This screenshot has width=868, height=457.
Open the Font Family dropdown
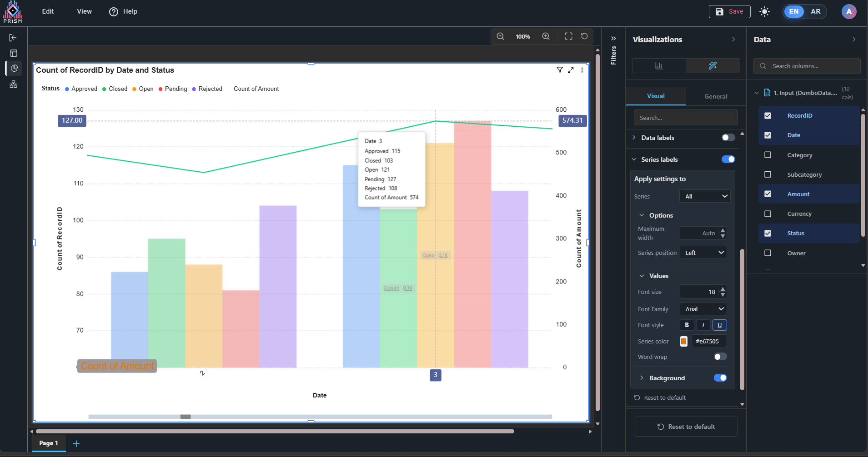pyautogui.click(x=703, y=309)
